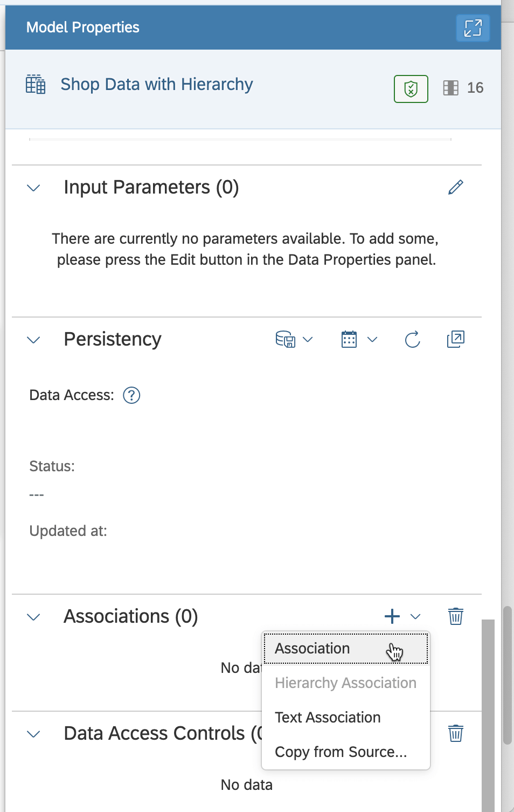Delete association via trash icon
514x812 pixels.
tap(455, 616)
